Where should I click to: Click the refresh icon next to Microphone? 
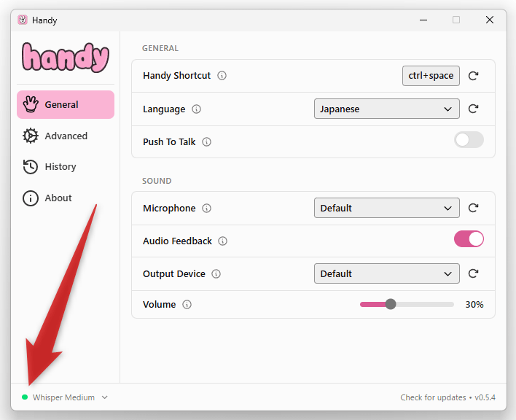pos(473,208)
